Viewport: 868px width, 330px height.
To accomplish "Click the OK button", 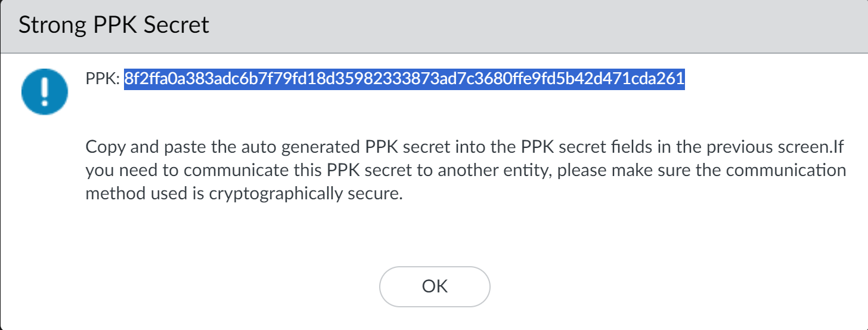I will click(x=435, y=286).
